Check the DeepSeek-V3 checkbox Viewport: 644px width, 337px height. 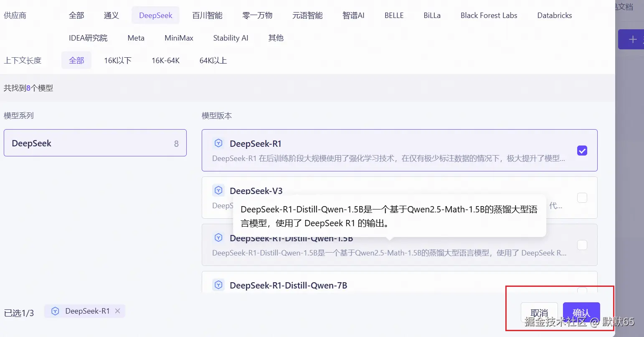pyautogui.click(x=582, y=198)
